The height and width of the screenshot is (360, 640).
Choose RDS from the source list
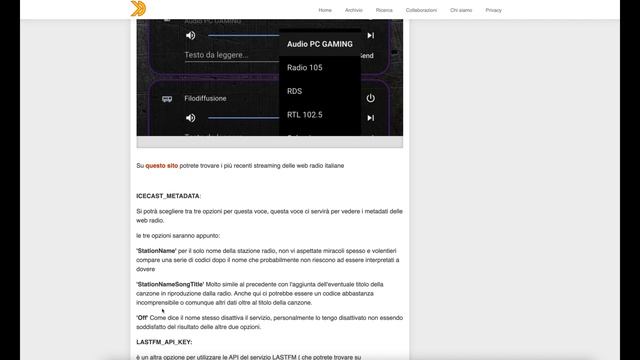(x=320, y=91)
